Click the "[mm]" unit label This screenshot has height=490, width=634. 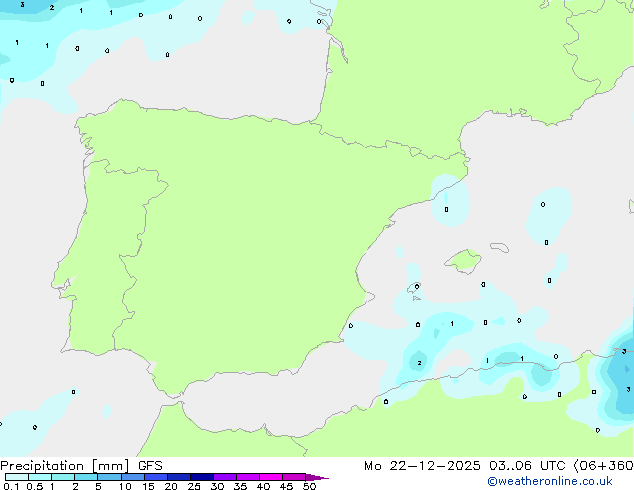pos(111,466)
